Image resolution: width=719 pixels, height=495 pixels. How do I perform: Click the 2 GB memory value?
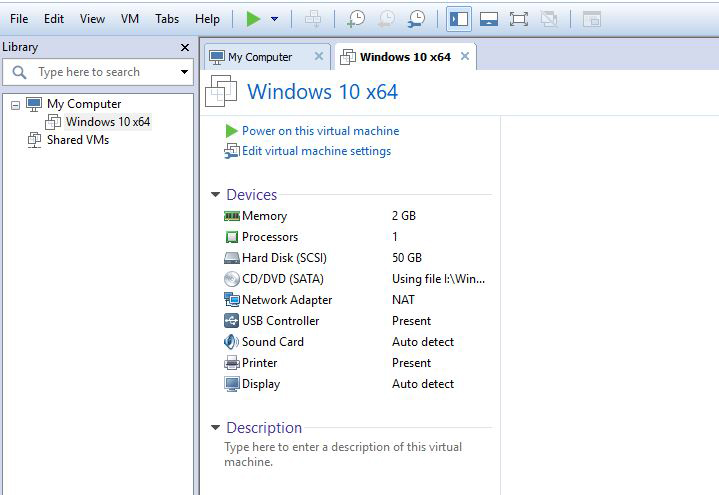tap(404, 216)
